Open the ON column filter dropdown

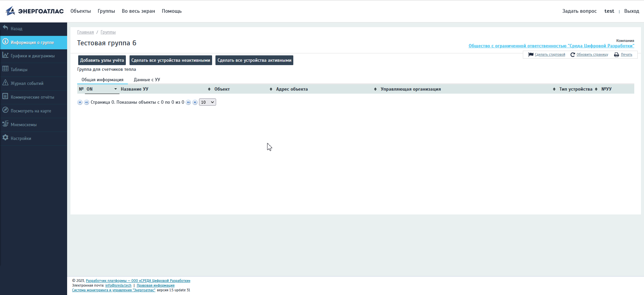tap(115, 89)
